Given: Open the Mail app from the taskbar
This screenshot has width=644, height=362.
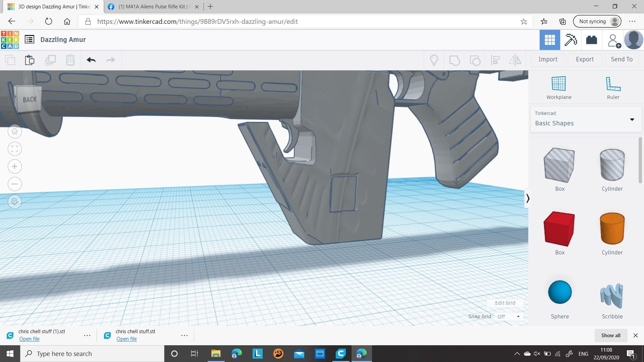Looking at the screenshot, I should click(299, 354).
